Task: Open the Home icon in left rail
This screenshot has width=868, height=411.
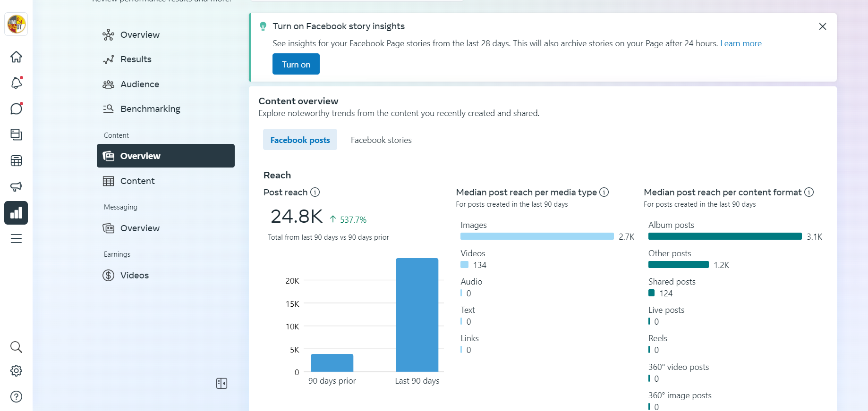Action: pyautogui.click(x=16, y=57)
